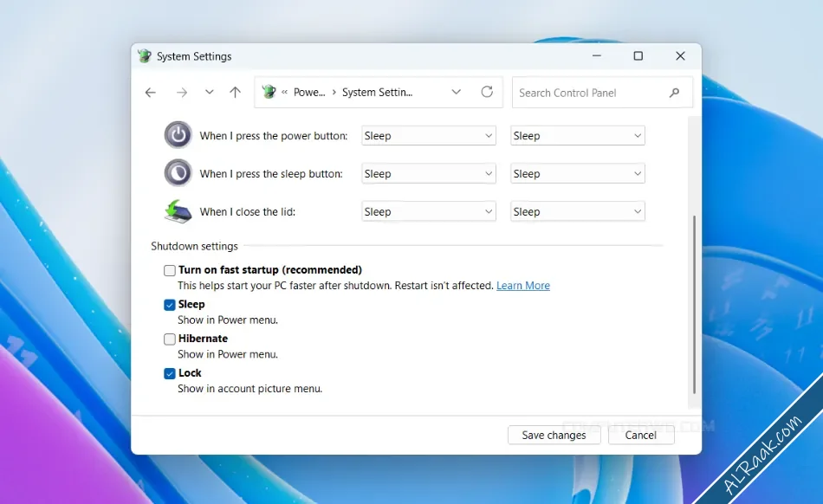This screenshot has height=504, width=823.
Task: Open recent locations chevron next to forward arrow
Action: [x=209, y=93]
